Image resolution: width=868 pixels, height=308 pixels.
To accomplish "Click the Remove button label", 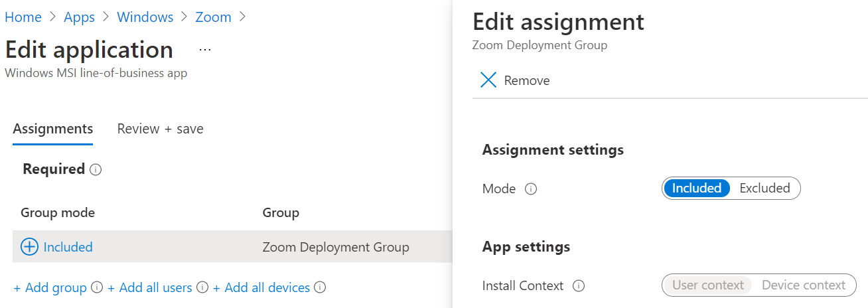I will (x=527, y=80).
